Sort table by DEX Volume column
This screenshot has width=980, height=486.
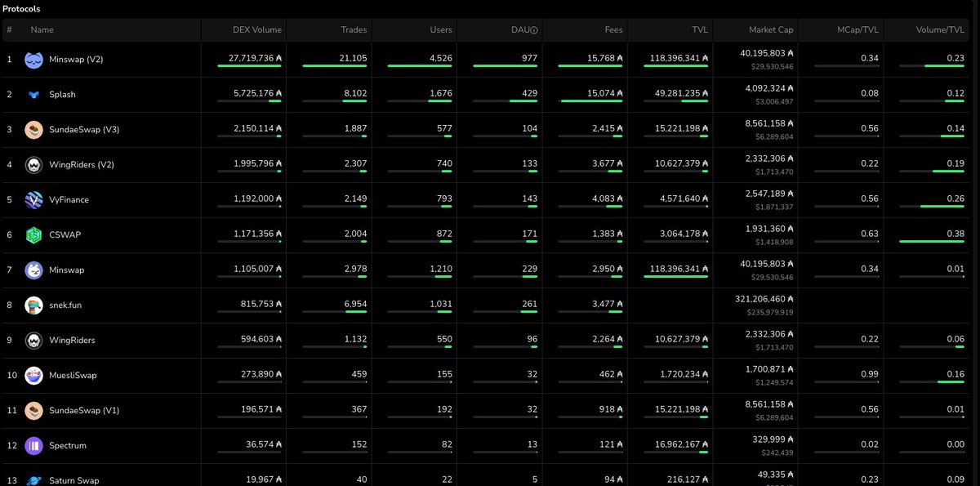pos(257,30)
